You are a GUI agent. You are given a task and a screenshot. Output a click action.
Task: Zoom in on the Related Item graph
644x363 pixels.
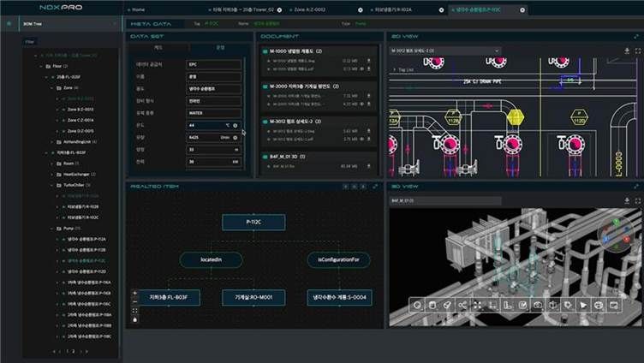(134, 294)
